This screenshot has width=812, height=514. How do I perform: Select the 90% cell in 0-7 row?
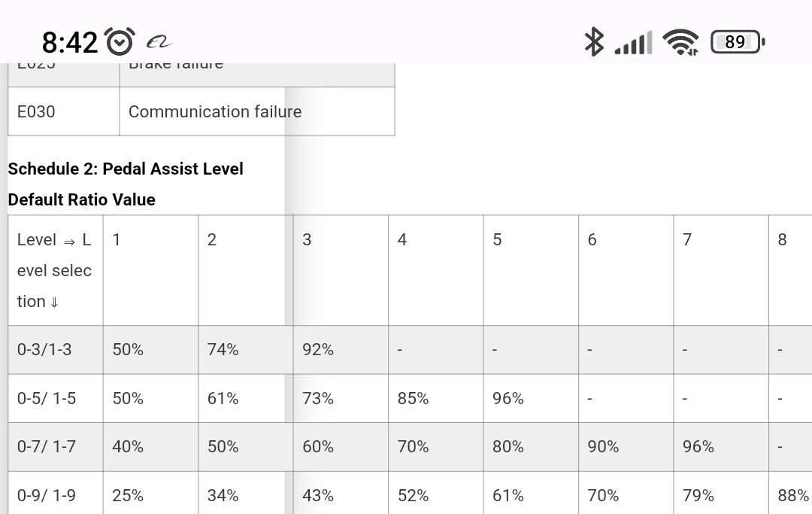626,446
